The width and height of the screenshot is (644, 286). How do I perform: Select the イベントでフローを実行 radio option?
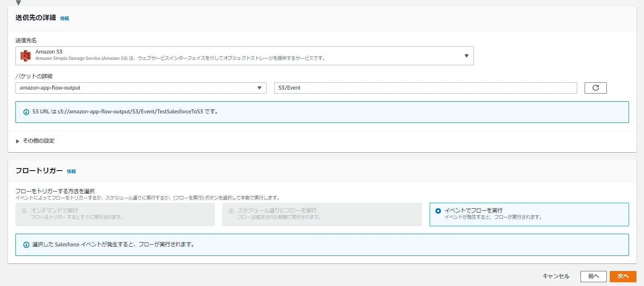pos(529,214)
